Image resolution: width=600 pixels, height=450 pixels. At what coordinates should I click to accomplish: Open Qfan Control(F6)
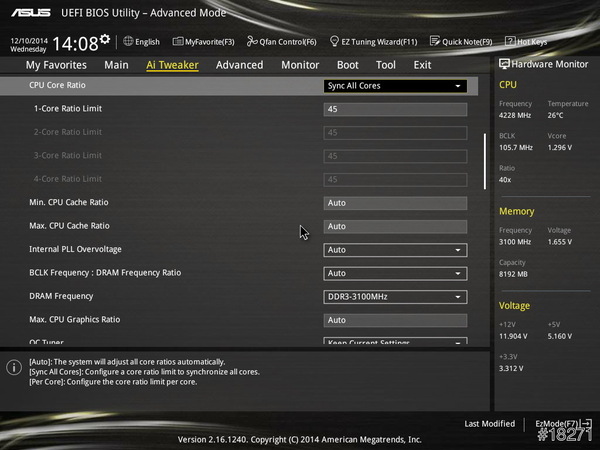(x=285, y=42)
